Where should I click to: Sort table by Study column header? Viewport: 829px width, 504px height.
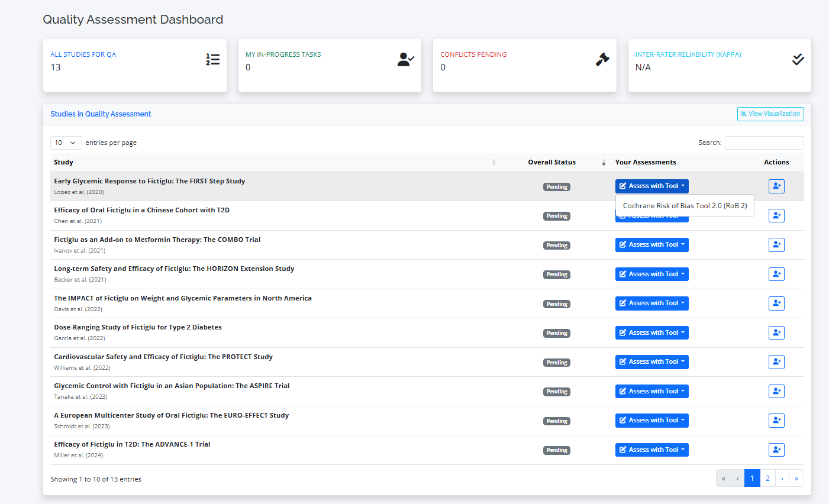pos(63,162)
